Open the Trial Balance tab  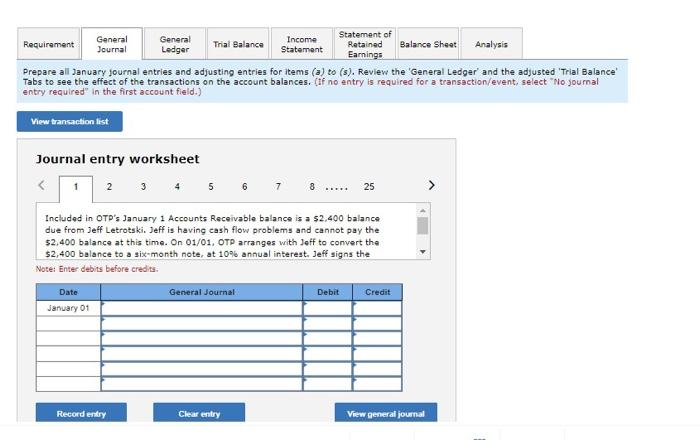(238, 44)
